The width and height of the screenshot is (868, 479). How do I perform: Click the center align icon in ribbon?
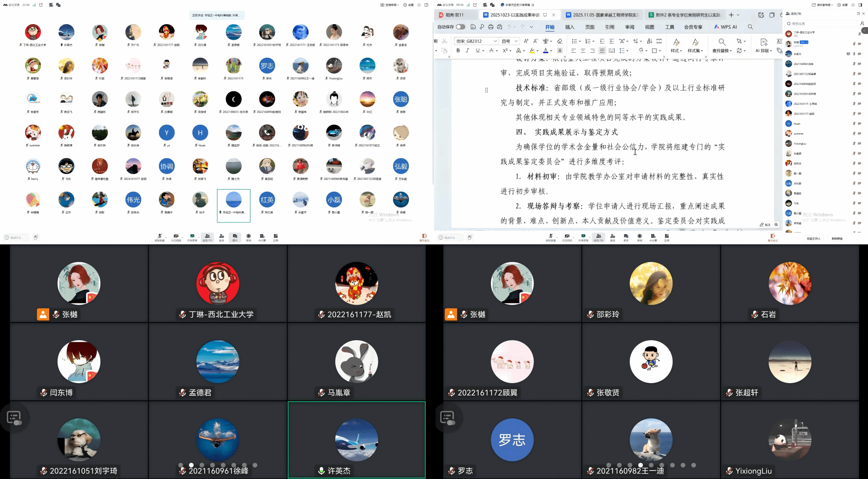[583, 50]
